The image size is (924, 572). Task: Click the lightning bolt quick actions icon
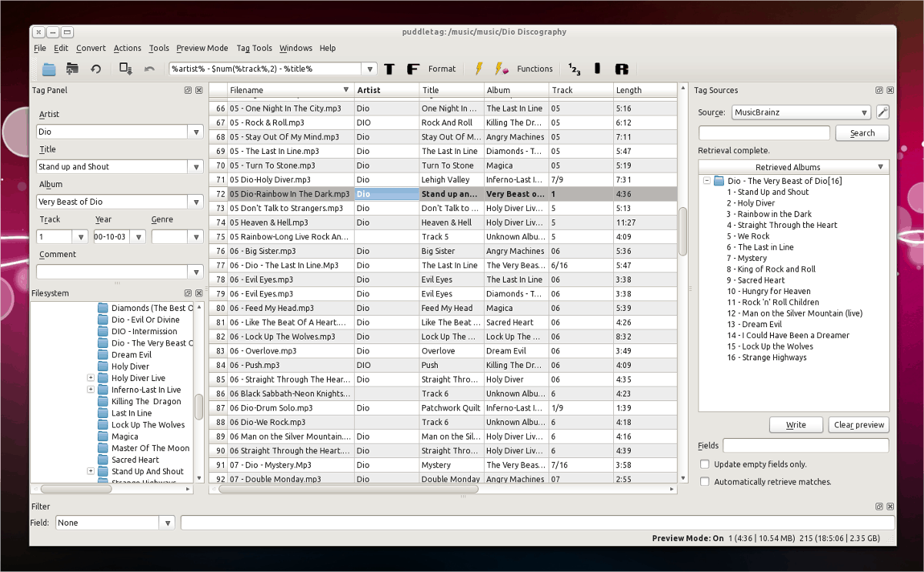[479, 69]
